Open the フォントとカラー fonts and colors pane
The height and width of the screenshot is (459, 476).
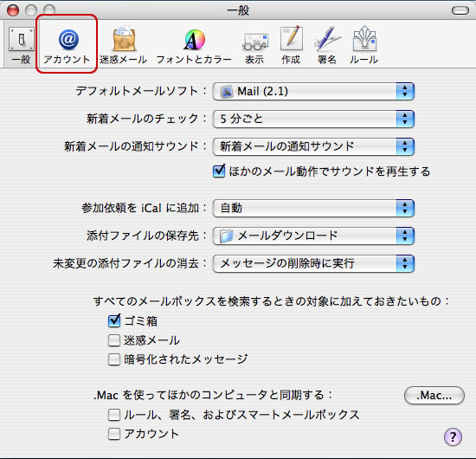[194, 46]
